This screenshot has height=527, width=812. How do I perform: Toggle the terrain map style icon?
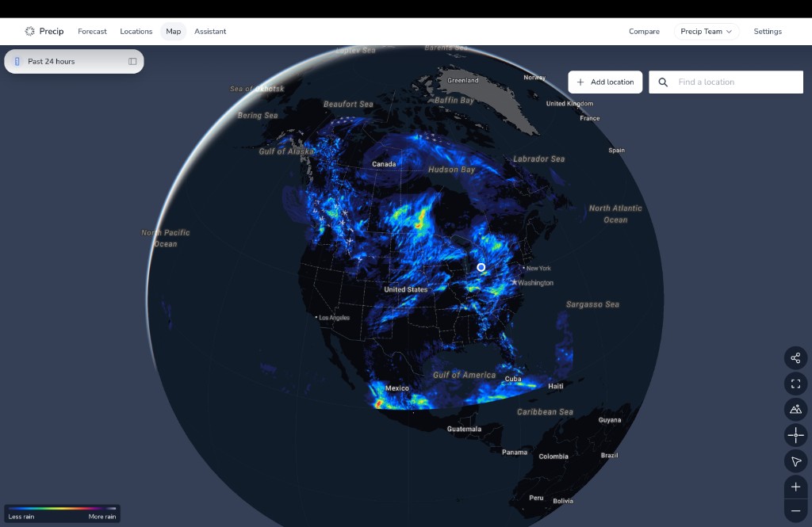click(795, 410)
